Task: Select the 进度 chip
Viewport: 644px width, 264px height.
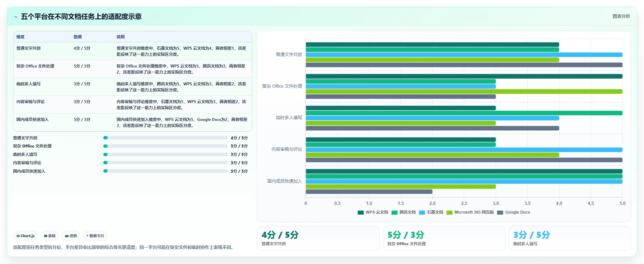Action: coord(71,236)
